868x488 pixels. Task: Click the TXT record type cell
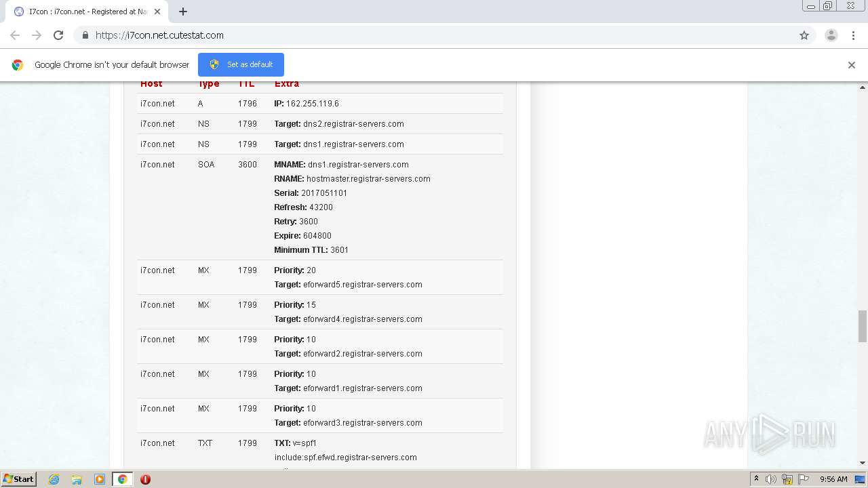(x=205, y=443)
